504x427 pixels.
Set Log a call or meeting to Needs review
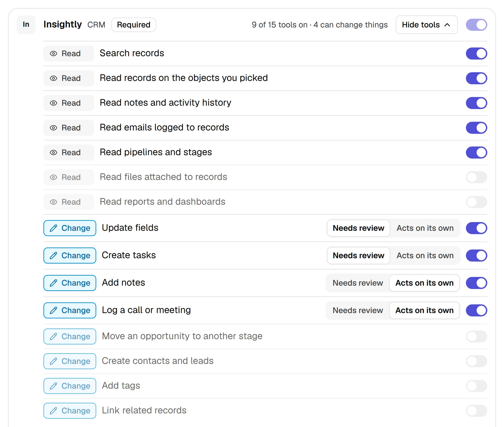(x=358, y=310)
